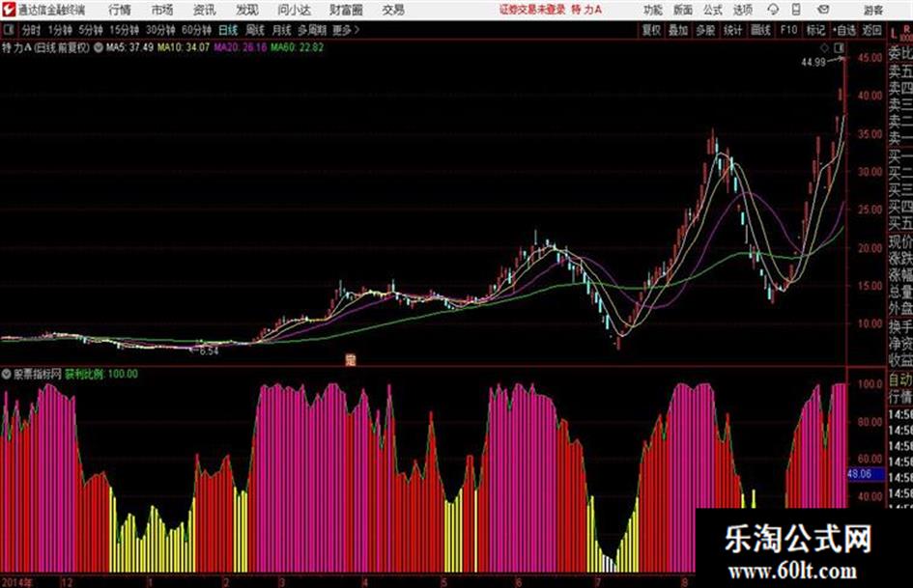Toggle the left panel icon beside 分时
The width and height of the screenshot is (913, 588).
(x=8, y=30)
